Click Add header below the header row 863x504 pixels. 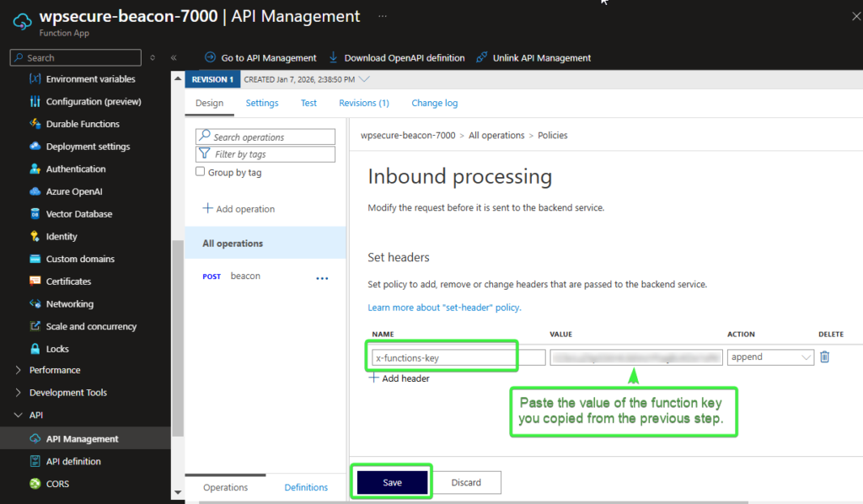(399, 378)
